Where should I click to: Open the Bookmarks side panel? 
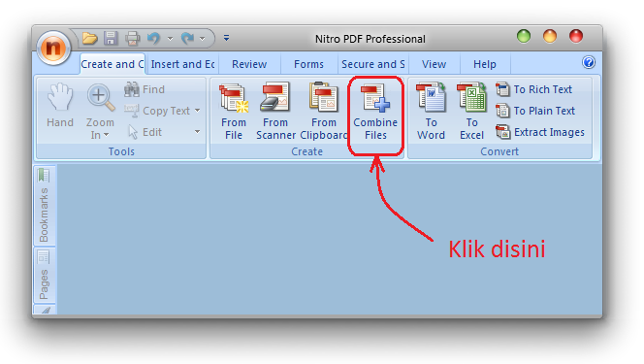44,205
